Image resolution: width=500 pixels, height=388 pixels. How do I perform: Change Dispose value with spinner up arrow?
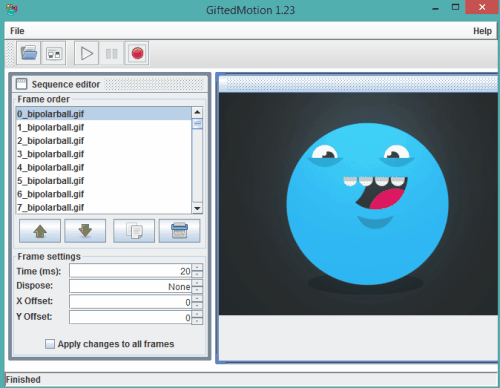tap(197, 283)
